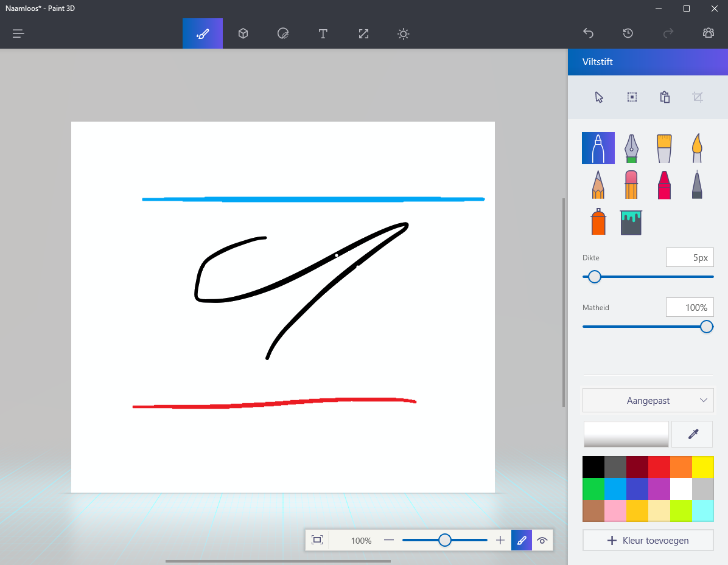728x565 pixels.
Task: Select the Eraser tool
Action: coord(631,184)
